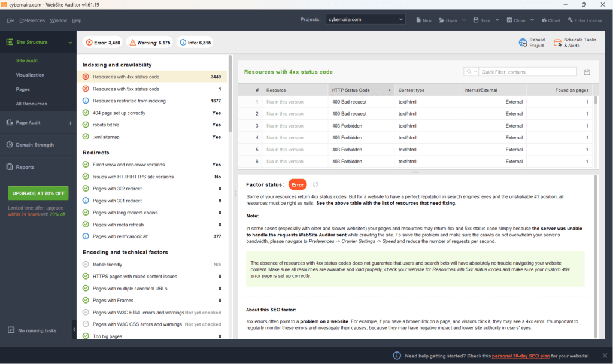
Task: Open the personal 30-day SEO plan link
Action: pos(521,356)
